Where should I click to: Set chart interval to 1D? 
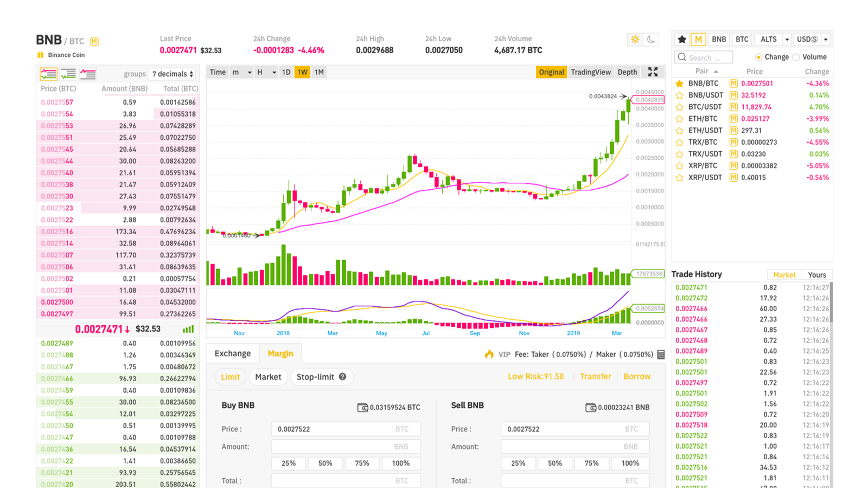(286, 72)
